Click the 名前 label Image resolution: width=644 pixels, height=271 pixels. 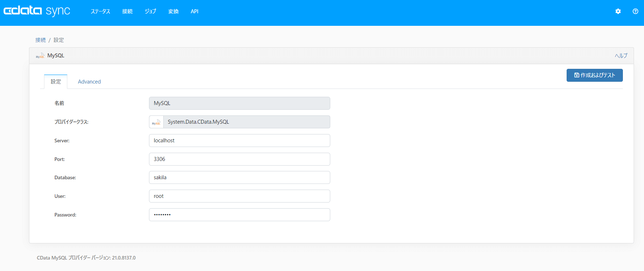point(59,103)
